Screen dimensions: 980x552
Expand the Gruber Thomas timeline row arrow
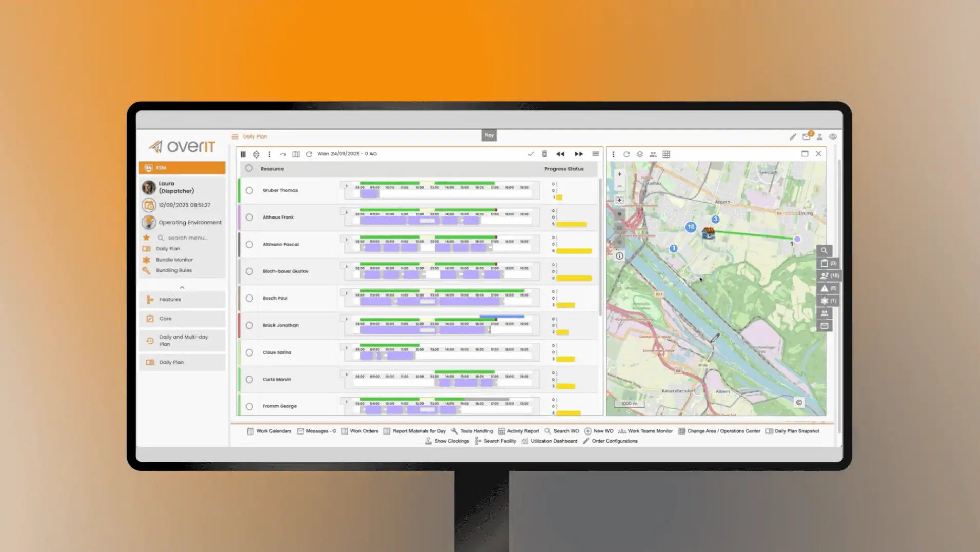click(347, 186)
